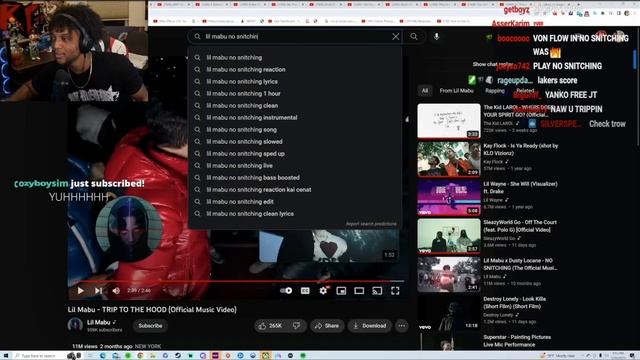Open Kay Flock 'Is Ya Ready' thumbnail
640x360 pixels.
(x=449, y=159)
